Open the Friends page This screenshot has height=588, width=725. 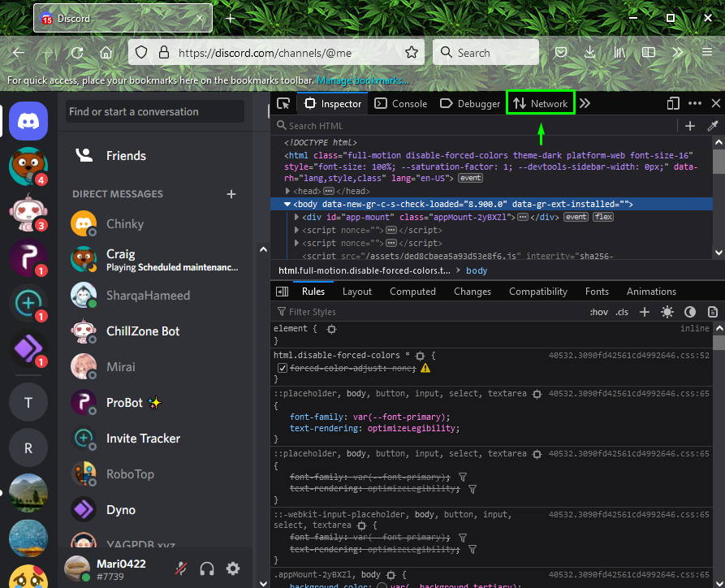click(x=156, y=156)
